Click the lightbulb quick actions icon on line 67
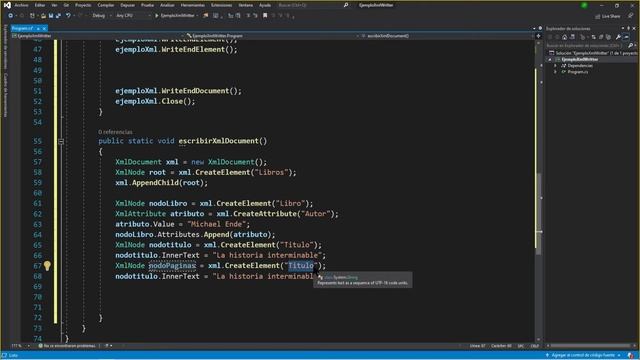The height and width of the screenshot is (360, 640). 47,266
